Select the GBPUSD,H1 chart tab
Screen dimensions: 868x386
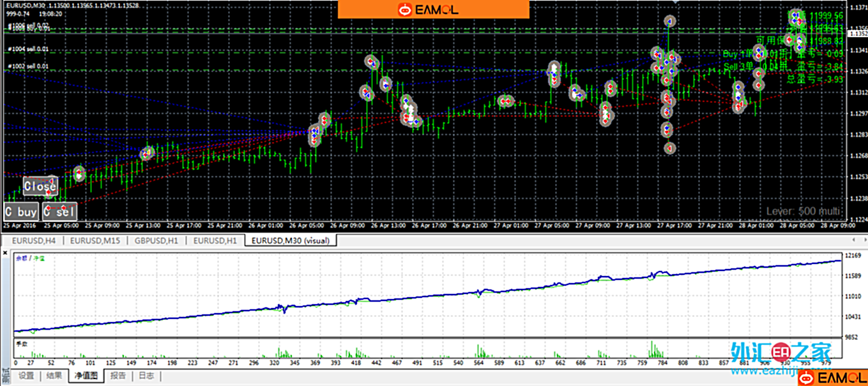[x=156, y=240]
